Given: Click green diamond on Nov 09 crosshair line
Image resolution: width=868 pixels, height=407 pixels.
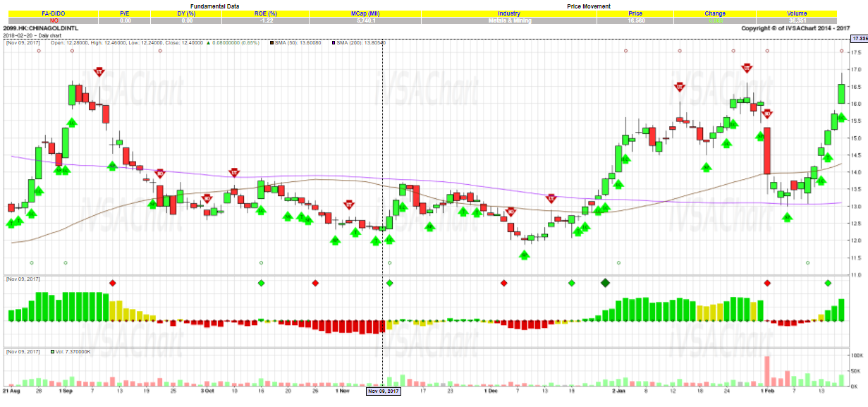Looking at the screenshot, I should (389, 283).
